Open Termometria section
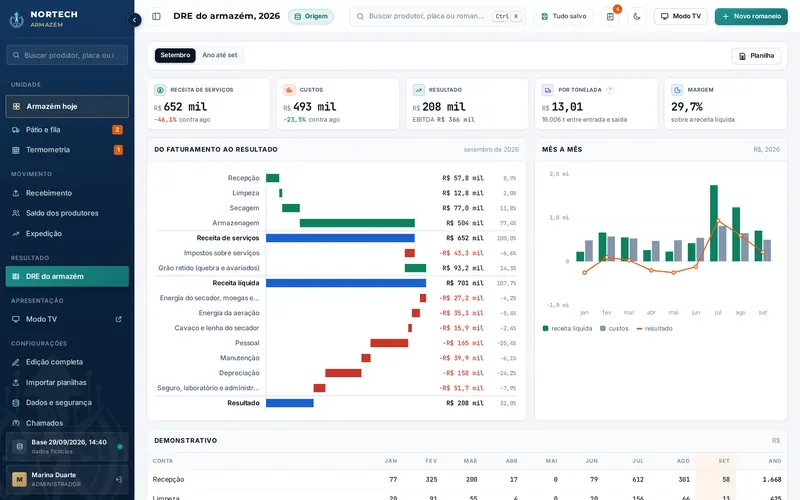Image resolution: width=800 pixels, height=500 pixels. [x=67, y=150]
